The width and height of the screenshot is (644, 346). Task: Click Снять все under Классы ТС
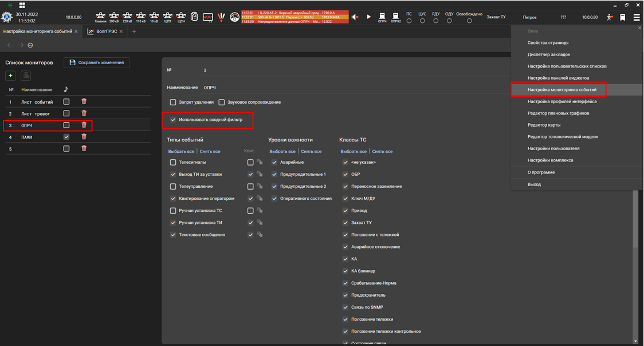click(382, 151)
